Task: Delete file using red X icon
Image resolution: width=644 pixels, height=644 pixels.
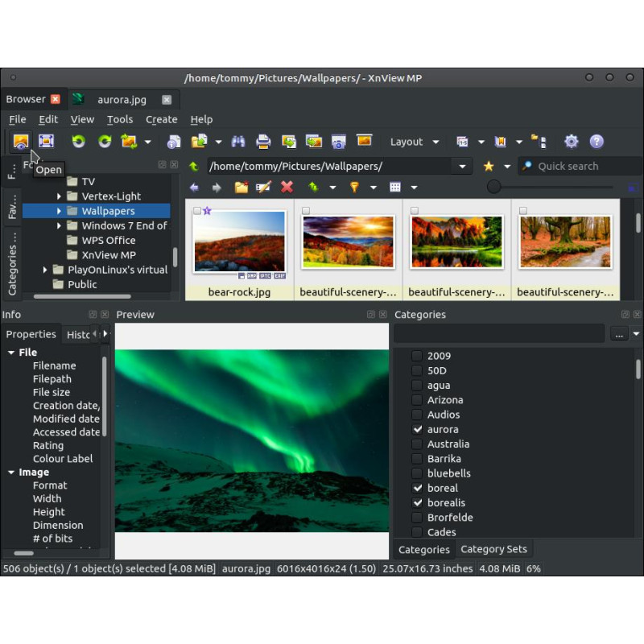Action: click(287, 188)
